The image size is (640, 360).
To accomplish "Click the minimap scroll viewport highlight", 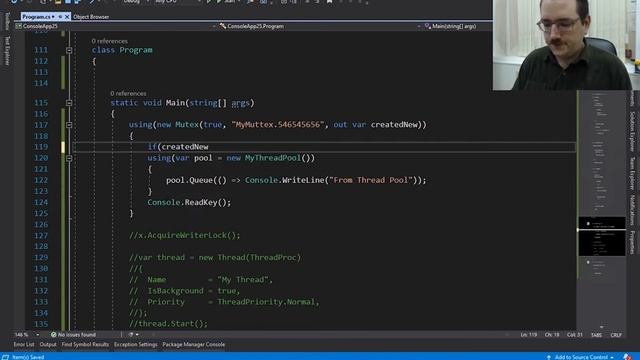I will pos(602,236).
